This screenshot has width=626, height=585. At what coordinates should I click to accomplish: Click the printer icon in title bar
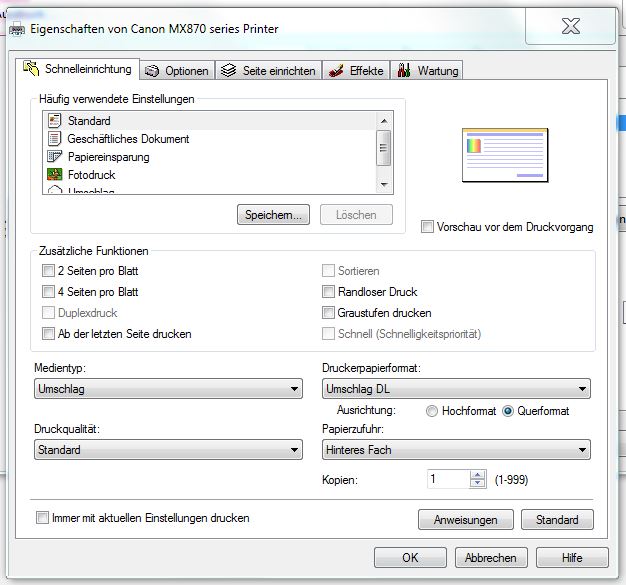click(x=17, y=29)
